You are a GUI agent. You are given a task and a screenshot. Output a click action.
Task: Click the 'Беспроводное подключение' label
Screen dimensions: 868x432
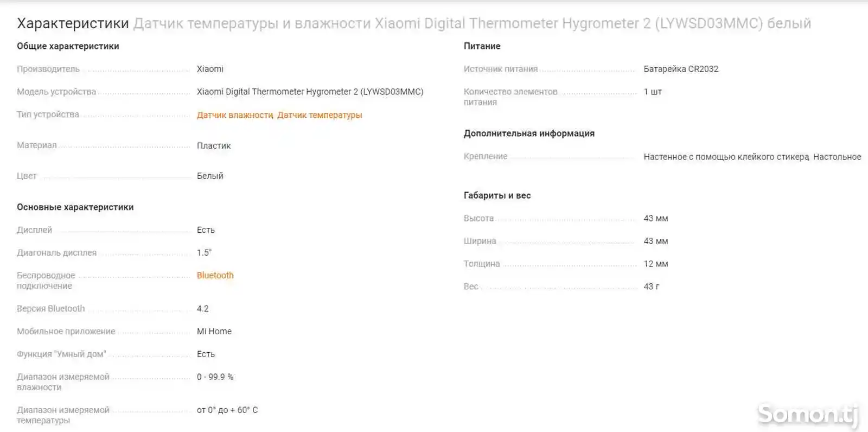tap(46, 281)
